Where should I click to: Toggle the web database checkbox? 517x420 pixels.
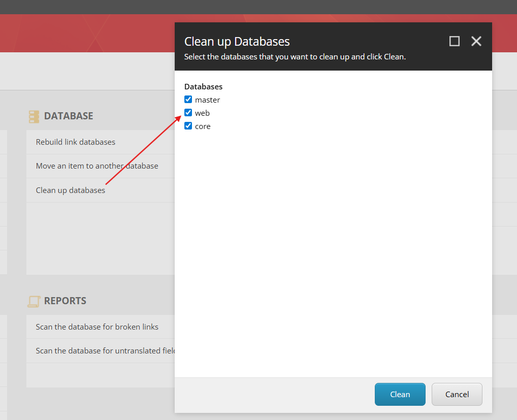[x=188, y=113]
